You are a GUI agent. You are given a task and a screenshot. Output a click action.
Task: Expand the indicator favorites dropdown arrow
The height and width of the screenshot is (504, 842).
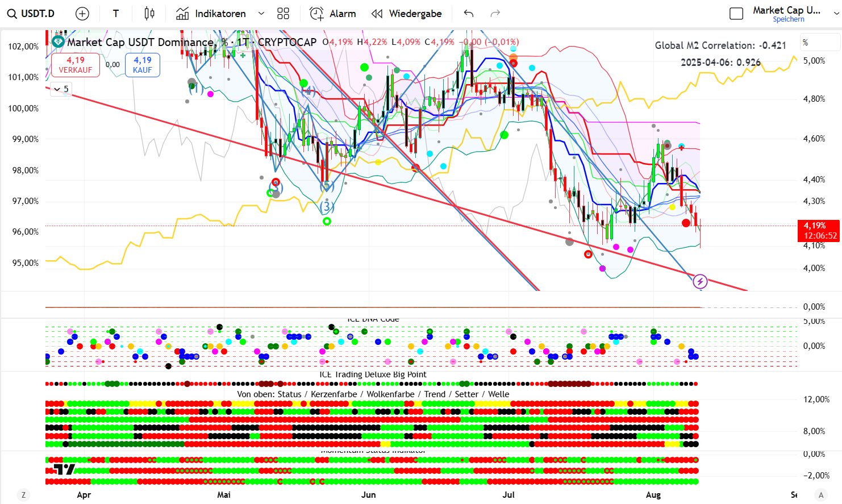pos(261,14)
